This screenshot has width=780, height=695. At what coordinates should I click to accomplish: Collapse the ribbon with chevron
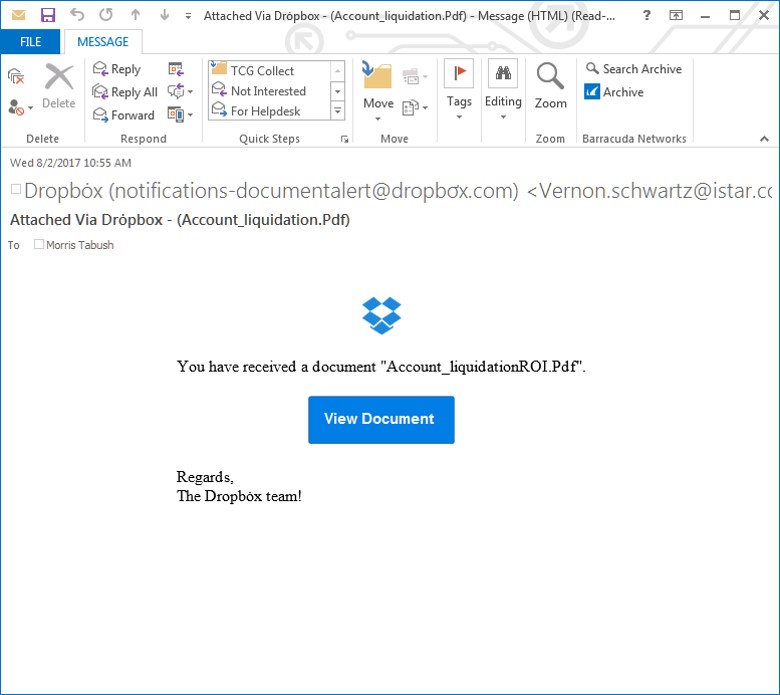pyautogui.click(x=765, y=139)
